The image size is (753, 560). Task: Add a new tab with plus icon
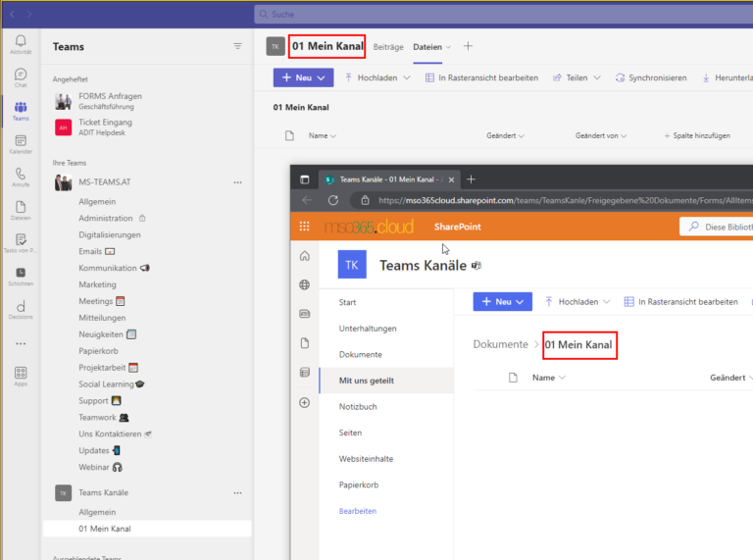(468, 46)
